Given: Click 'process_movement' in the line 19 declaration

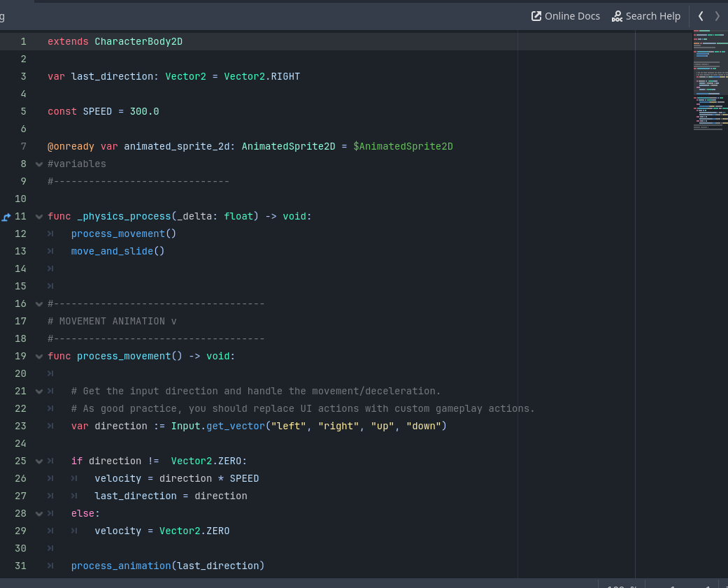Looking at the screenshot, I should tap(124, 357).
